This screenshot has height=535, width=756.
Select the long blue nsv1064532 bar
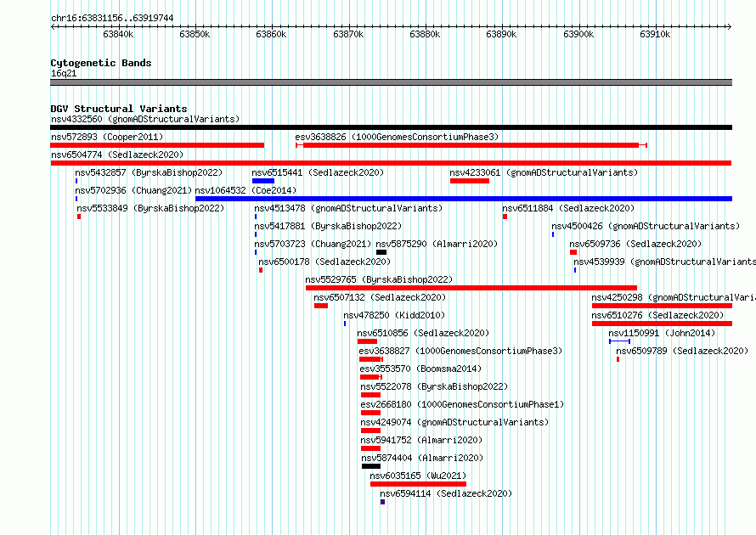464,199
